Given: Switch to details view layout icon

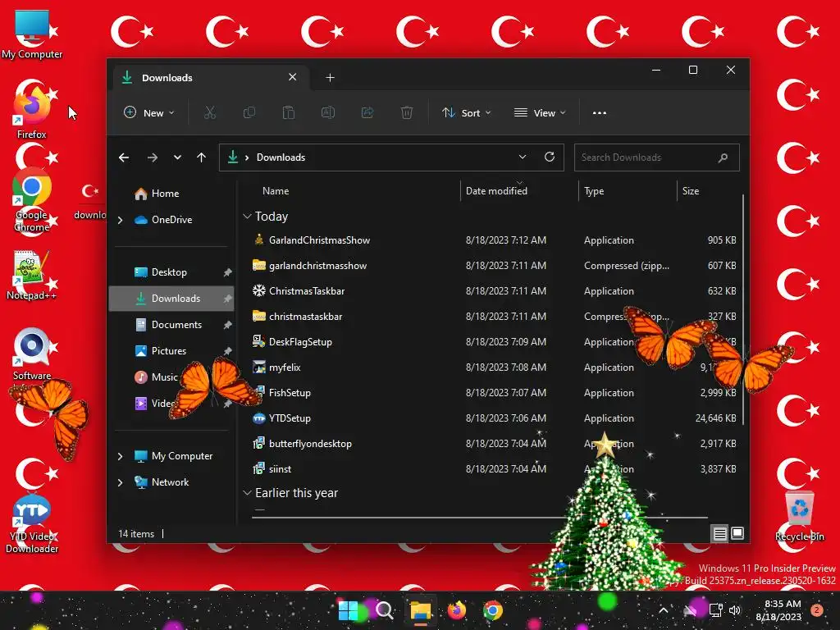Looking at the screenshot, I should tap(719, 533).
